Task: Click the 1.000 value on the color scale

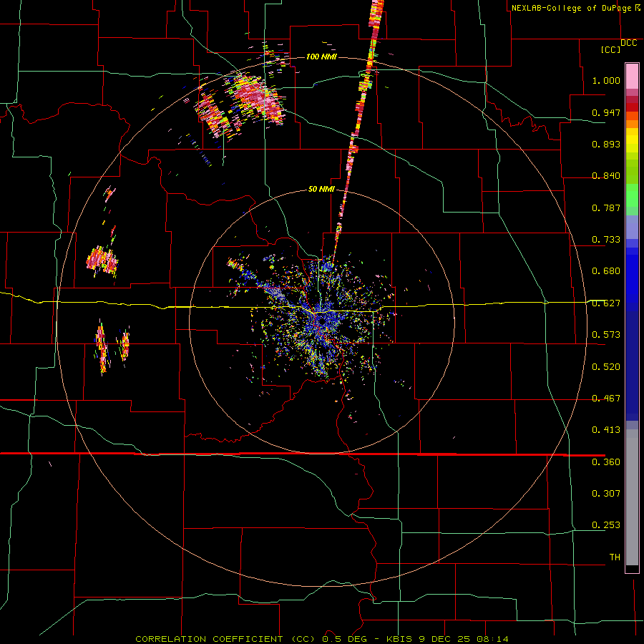Action: [606, 80]
